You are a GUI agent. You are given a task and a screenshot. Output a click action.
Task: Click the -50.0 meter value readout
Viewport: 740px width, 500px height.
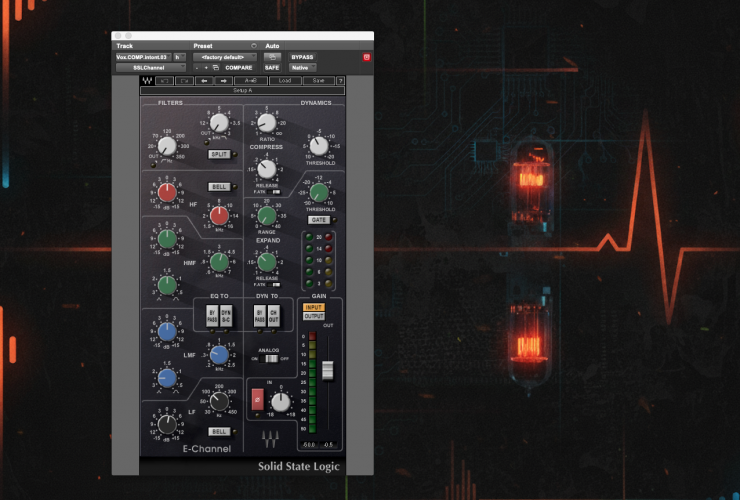[x=309, y=445]
